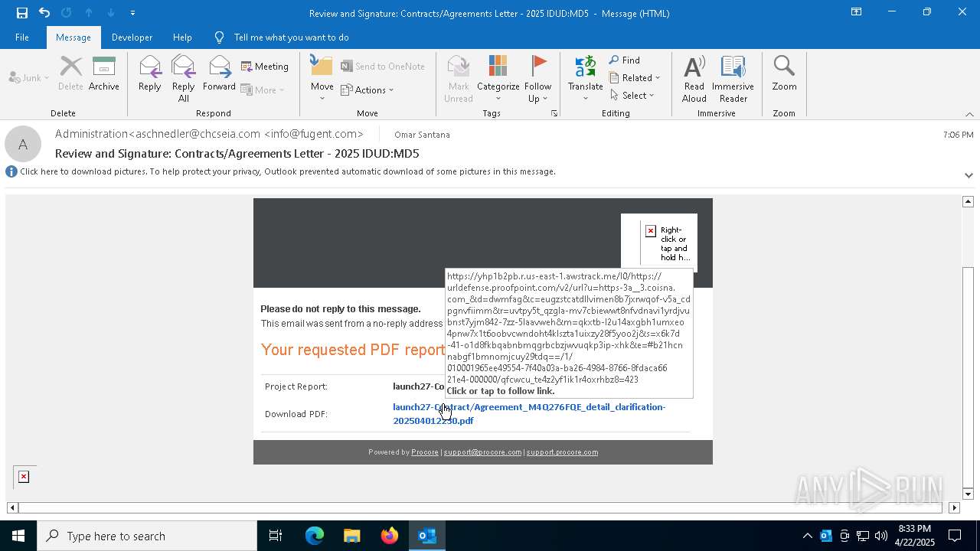Click the support@procore.com link
The width and height of the screenshot is (980, 551).
pos(482,452)
